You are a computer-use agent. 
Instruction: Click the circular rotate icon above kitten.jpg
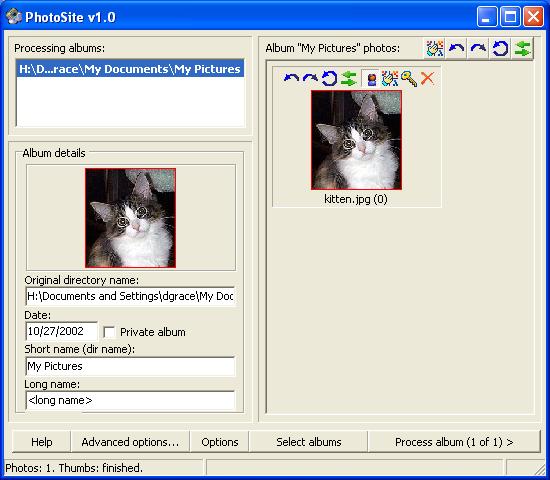(x=329, y=78)
